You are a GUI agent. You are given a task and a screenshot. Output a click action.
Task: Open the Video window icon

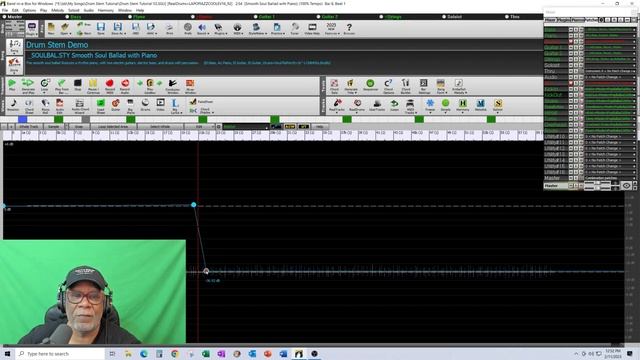click(160, 105)
